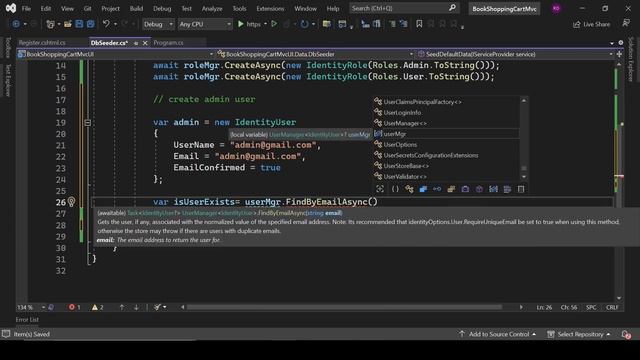Collapse the code block at line 19
This screenshot has width=640, height=360.
[x=87, y=122]
